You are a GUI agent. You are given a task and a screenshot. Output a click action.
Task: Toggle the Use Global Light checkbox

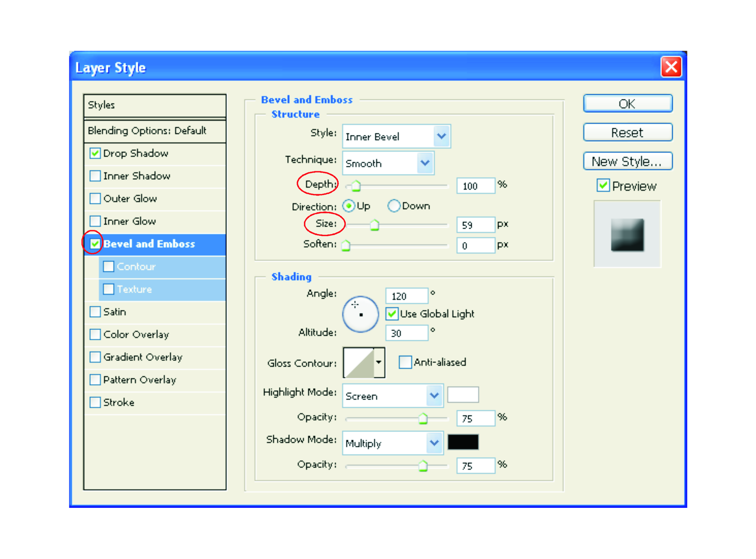pos(392,314)
